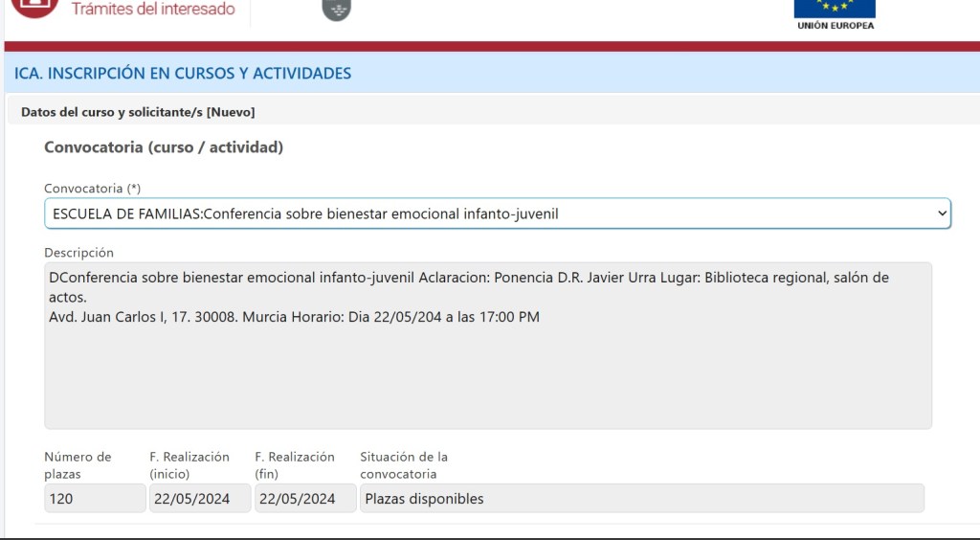Click the Situación de la convocatoria label
Image resolution: width=980 pixels, height=540 pixels.
pos(404,465)
